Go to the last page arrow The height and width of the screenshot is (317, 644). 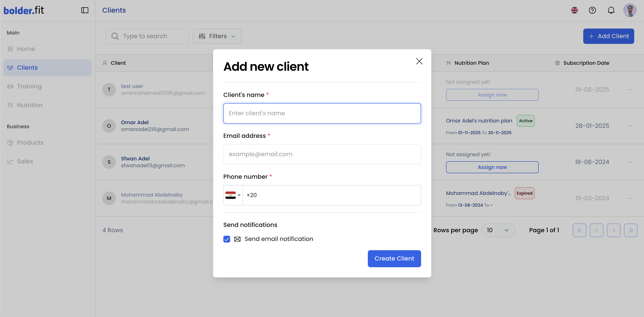point(631,230)
